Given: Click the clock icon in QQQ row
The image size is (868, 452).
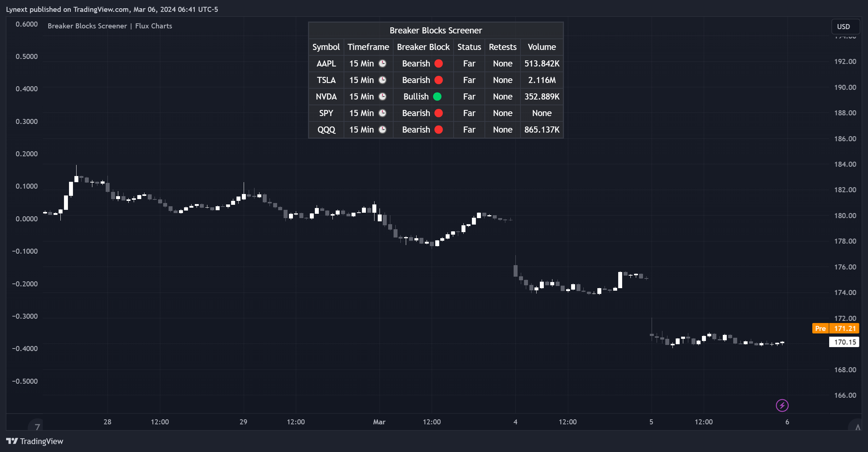Looking at the screenshot, I should tap(382, 129).
